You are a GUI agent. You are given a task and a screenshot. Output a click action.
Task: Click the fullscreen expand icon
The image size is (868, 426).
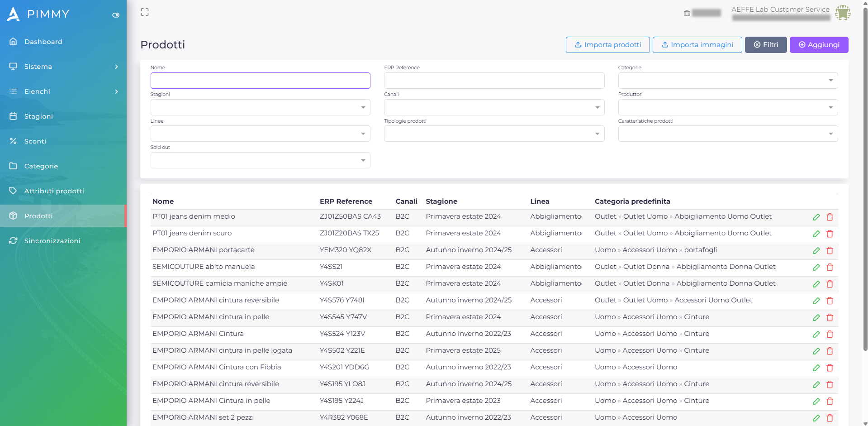pos(145,12)
